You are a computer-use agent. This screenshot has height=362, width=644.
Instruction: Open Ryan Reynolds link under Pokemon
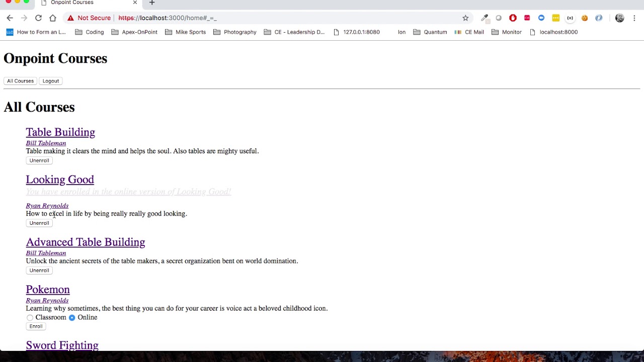[x=47, y=301]
